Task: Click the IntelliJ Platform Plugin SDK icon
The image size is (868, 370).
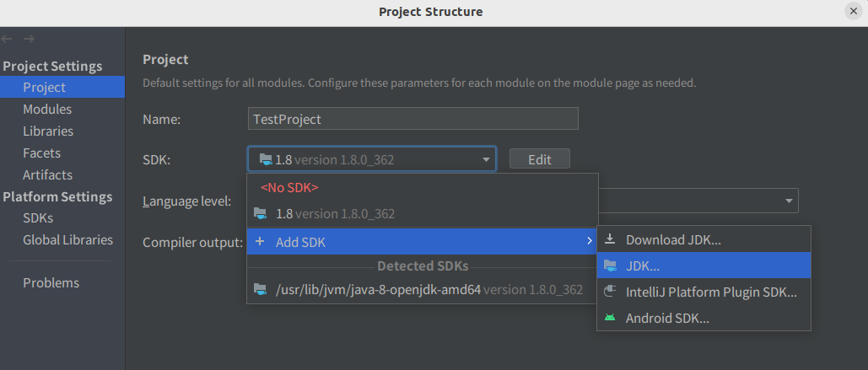Action: point(610,292)
